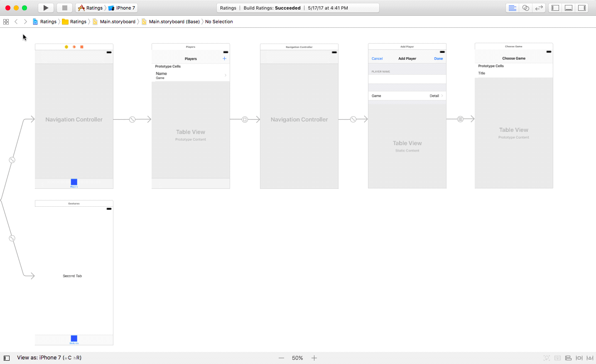Show the Document Outline sidebar
The image size is (596, 364).
pyautogui.click(x=7, y=358)
